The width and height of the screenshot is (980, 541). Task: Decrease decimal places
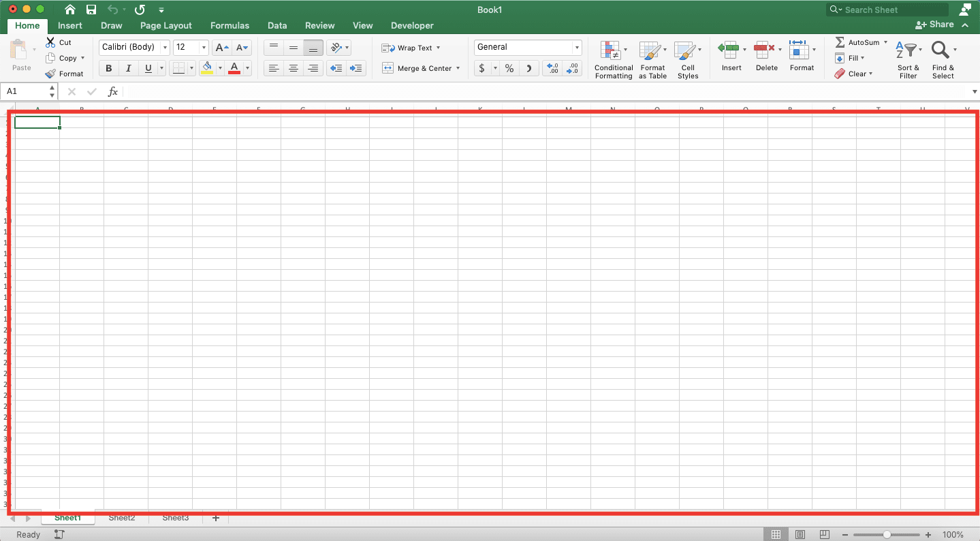pyautogui.click(x=573, y=68)
